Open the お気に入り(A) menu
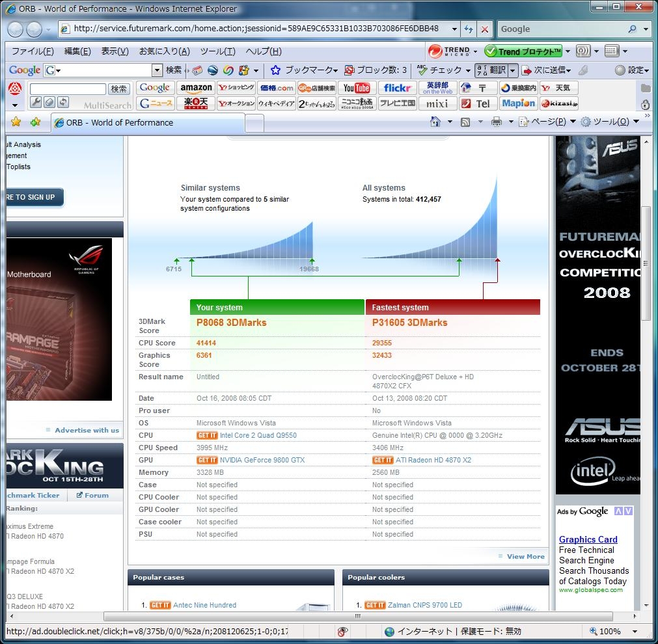 coord(165,51)
